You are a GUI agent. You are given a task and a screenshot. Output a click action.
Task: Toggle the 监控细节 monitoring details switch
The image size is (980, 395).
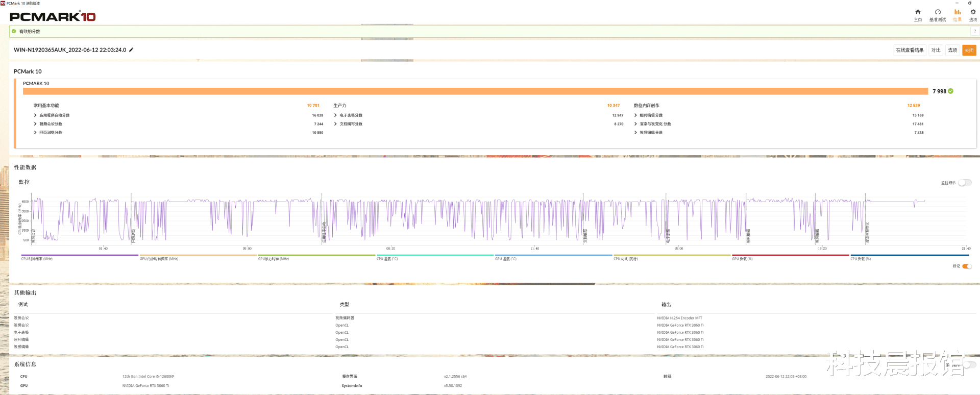click(x=965, y=183)
